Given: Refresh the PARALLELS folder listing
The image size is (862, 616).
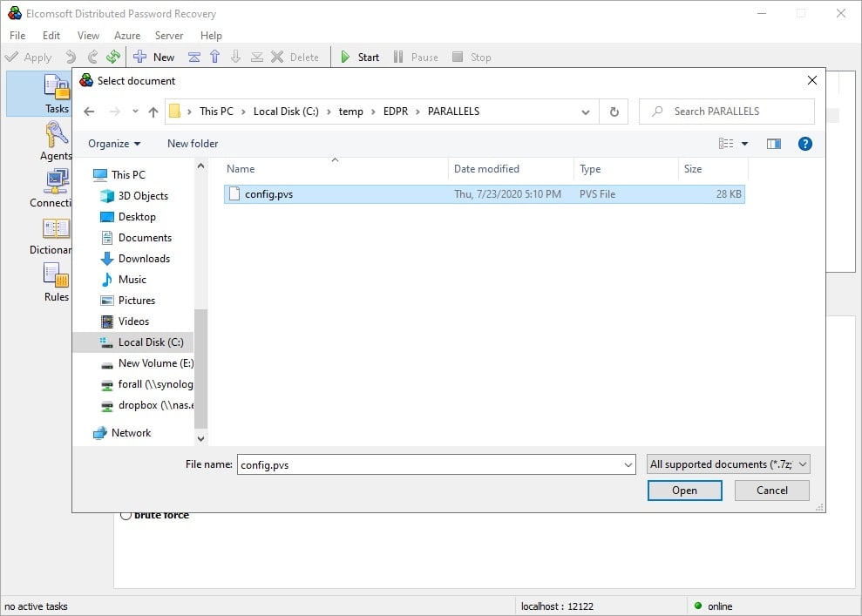Looking at the screenshot, I should pos(614,112).
